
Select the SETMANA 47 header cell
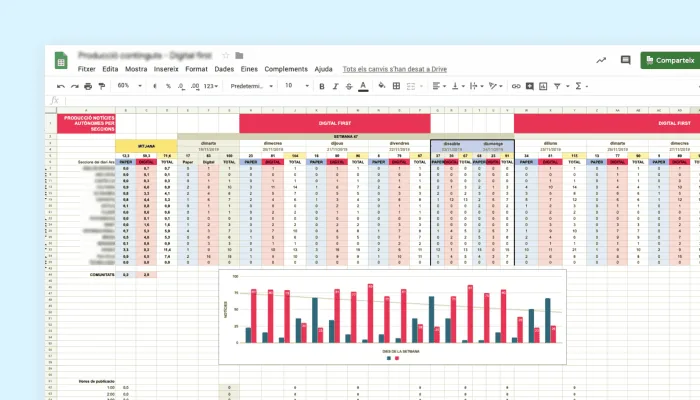[346, 137]
